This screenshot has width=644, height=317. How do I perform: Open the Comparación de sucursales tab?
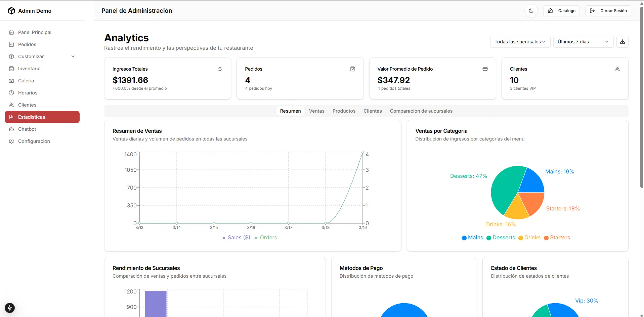click(x=421, y=111)
